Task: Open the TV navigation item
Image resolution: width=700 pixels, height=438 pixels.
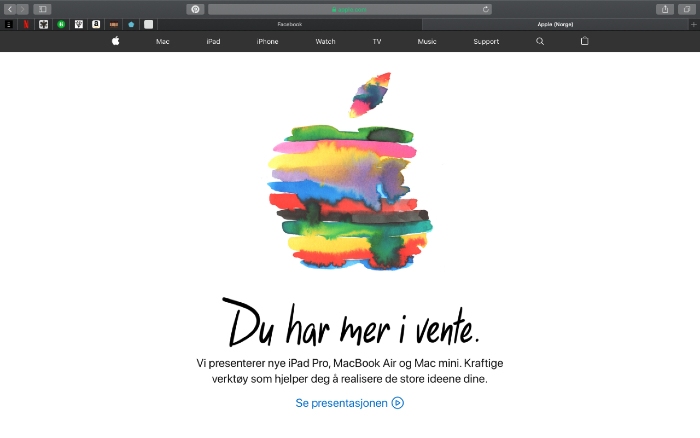Action: point(377,42)
